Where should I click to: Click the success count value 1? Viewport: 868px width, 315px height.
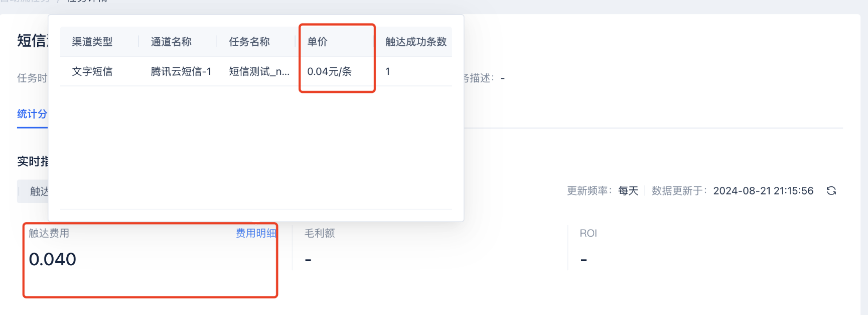[388, 71]
